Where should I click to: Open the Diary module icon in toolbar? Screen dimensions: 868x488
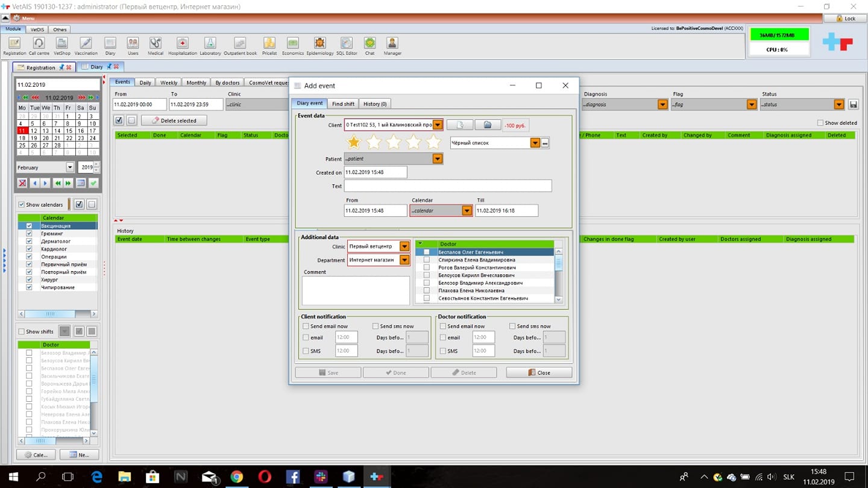coord(110,46)
